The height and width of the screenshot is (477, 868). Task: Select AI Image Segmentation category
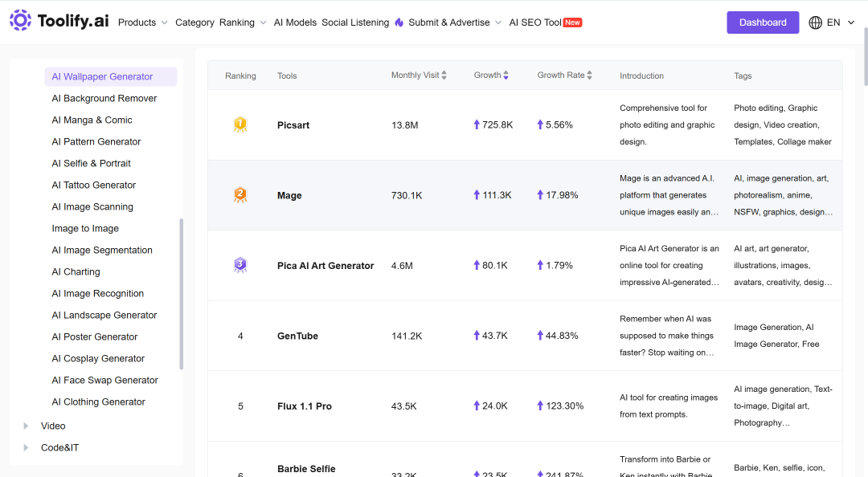102,250
